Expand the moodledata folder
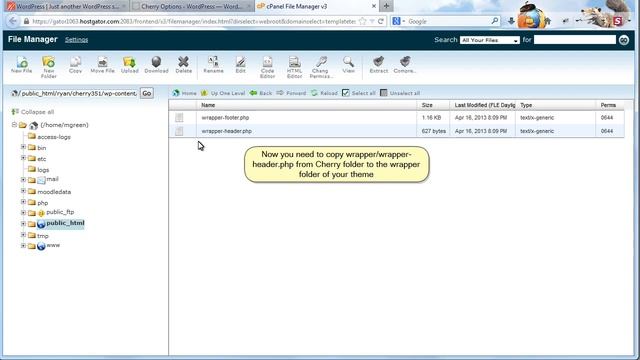 [23, 191]
